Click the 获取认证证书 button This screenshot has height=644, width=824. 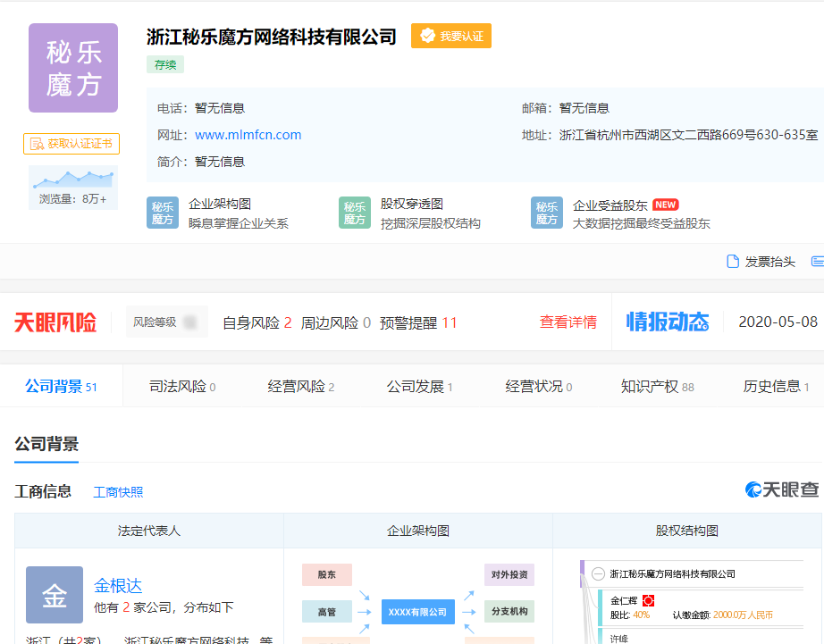(x=71, y=144)
